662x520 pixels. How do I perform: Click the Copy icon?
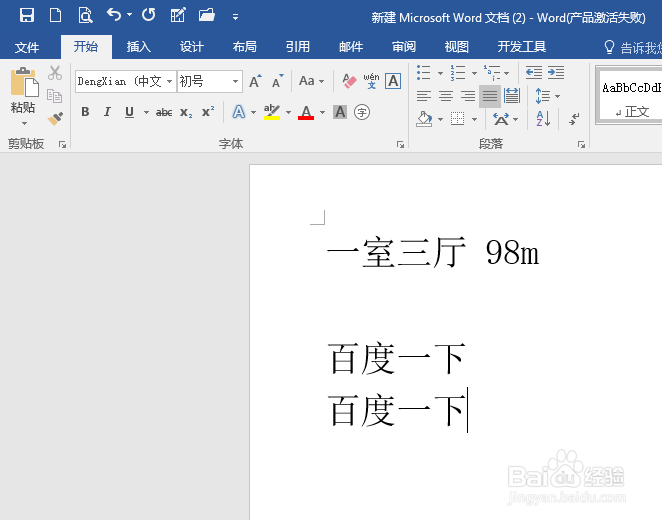[x=55, y=96]
